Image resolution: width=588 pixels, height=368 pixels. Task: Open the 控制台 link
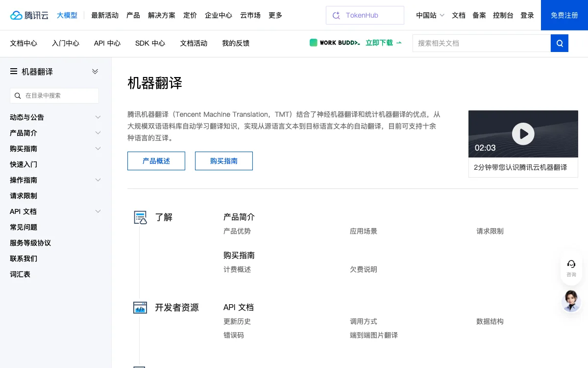[x=503, y=15]
